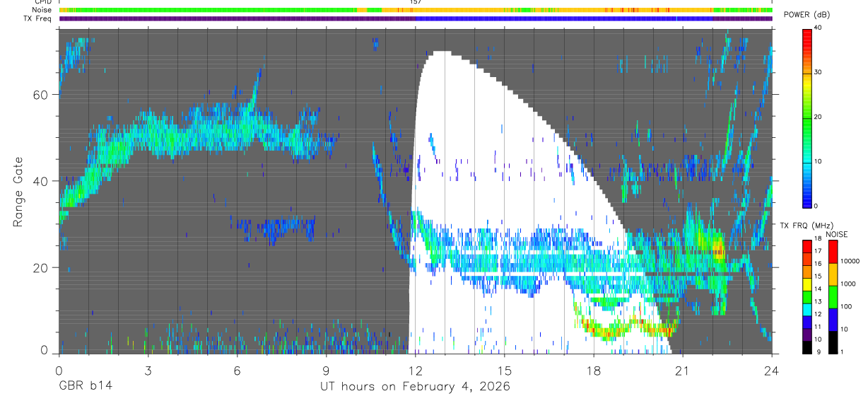Click the '18' tick on the UT hours axis
This screenshot has width=868, height=401.
click(x=594, y=370)
